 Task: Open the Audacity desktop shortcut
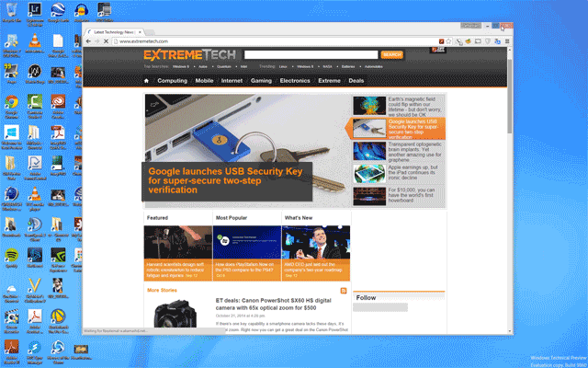[82, 12]
